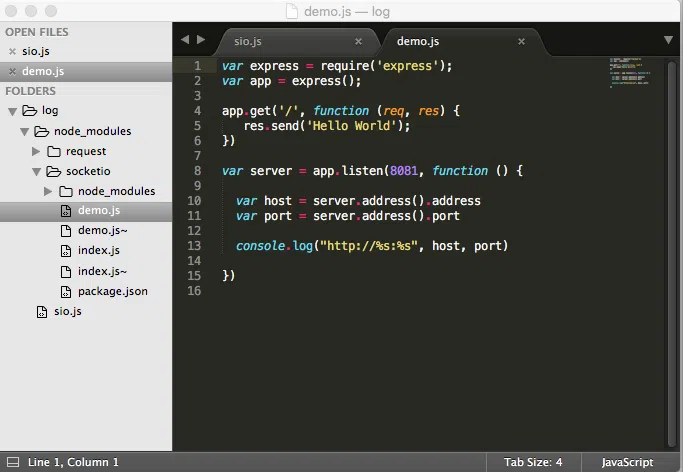Collapse the socketio folder

tap(37, 171)
